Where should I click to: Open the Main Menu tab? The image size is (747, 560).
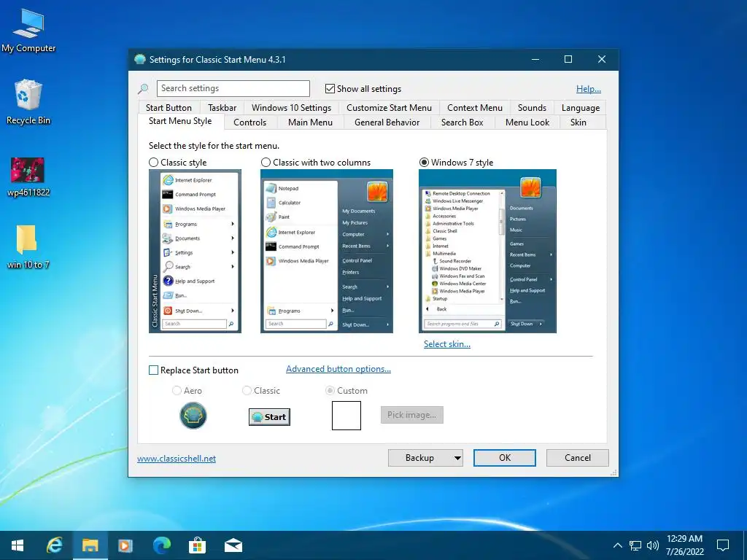(310, 122)
